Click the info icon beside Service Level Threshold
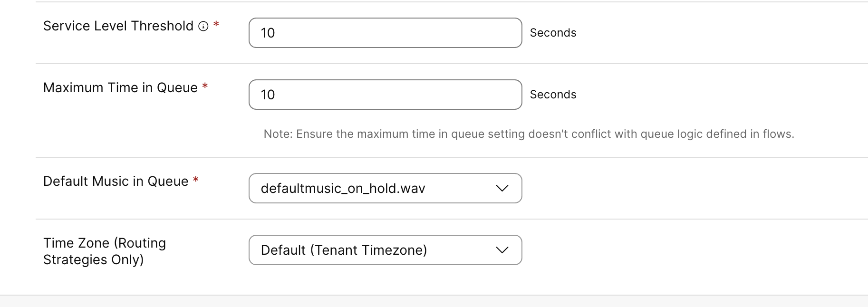Screen dimensions: 868x307 pos(203,27)
